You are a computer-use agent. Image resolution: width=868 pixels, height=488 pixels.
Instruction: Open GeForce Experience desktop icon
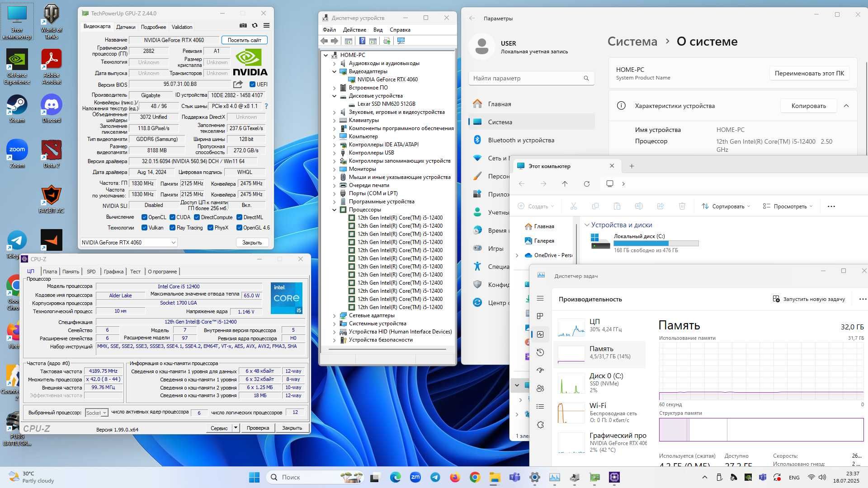[x=17, y=66]
